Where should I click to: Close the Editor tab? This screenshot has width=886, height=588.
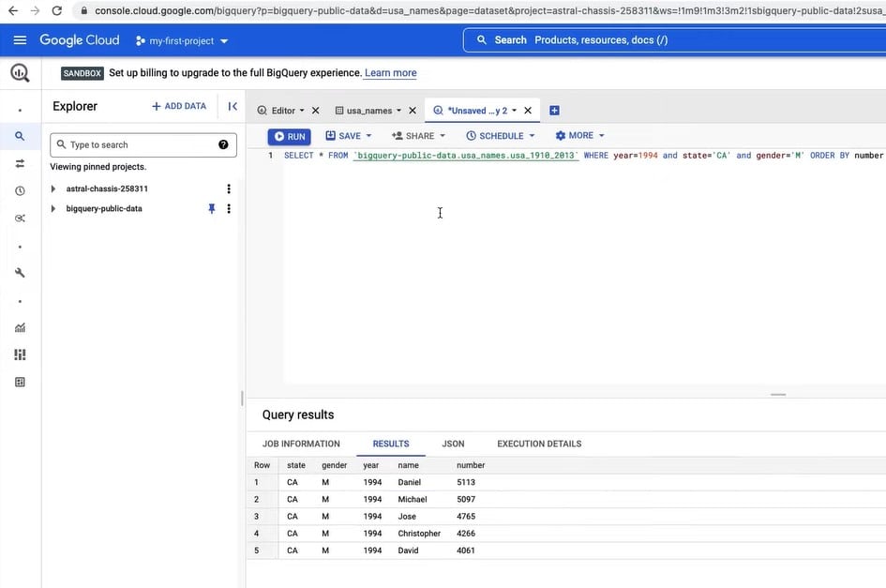coord(316,111)
